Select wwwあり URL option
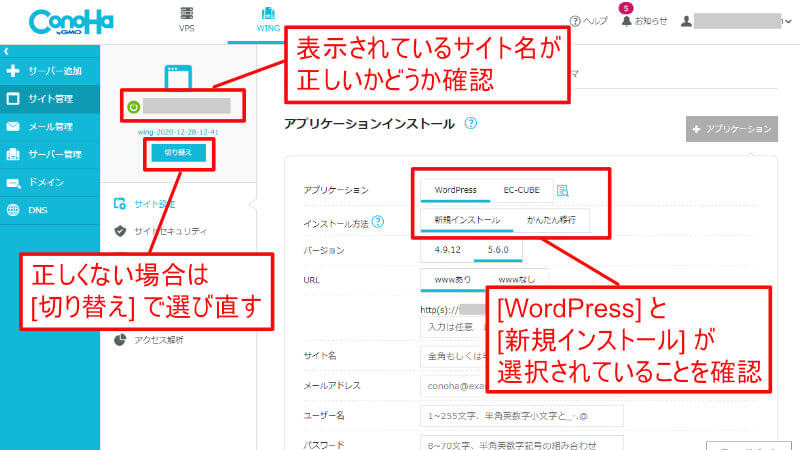Image resolution: width=800 pixels, height=450 pixels. click(453, 280)
